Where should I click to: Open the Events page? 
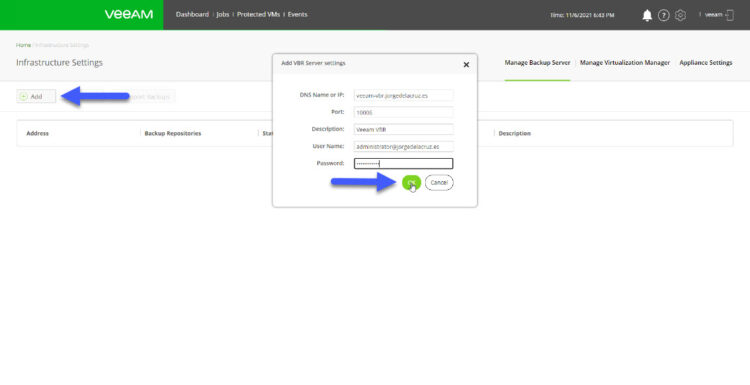click(x=298, y=14)
